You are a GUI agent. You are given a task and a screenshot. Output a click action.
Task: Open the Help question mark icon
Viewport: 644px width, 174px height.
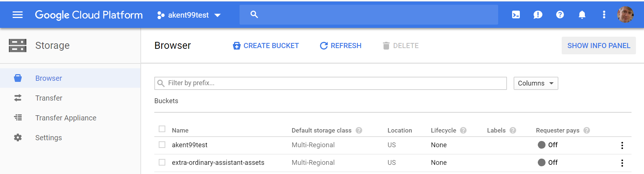click(560, 15)
